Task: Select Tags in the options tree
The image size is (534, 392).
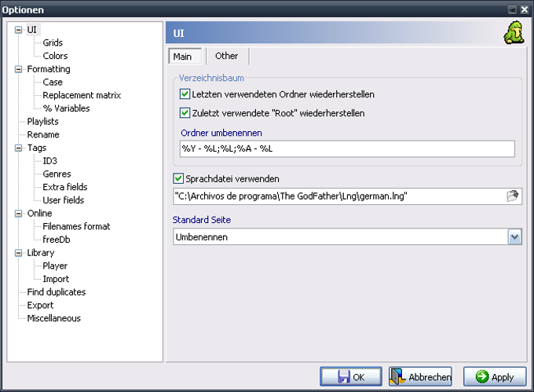Action: pos(37,148)
